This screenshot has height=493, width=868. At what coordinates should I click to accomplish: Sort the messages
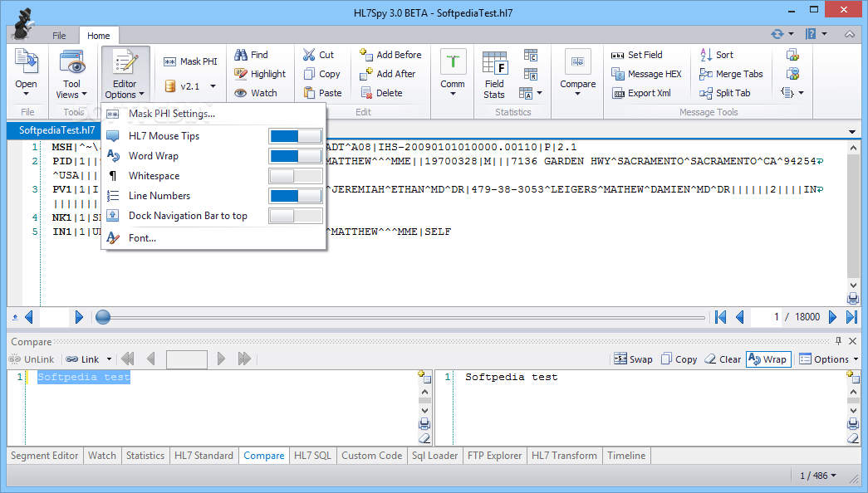coord(716,55)
